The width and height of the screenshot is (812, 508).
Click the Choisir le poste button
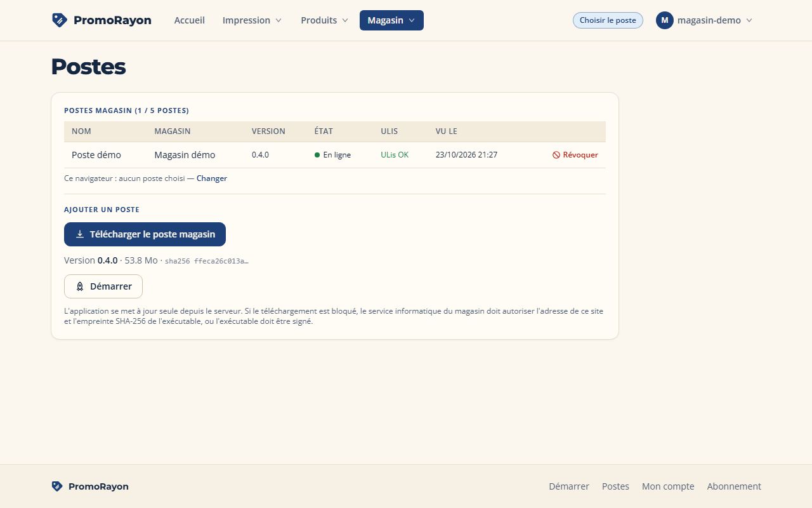[608, 20]
